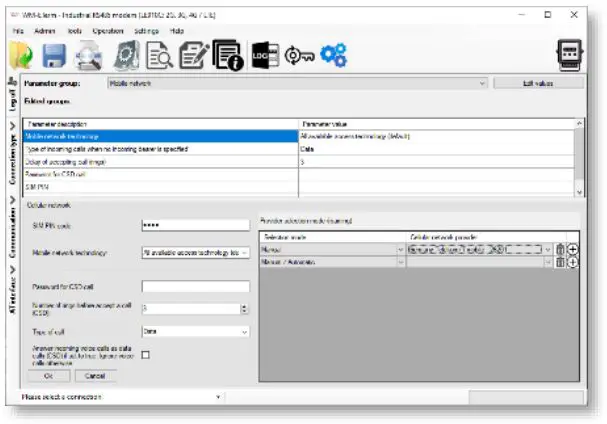Select the Delay of accepting call row
Viewport: 607px width, 424px height.
[x=160, y=162]
